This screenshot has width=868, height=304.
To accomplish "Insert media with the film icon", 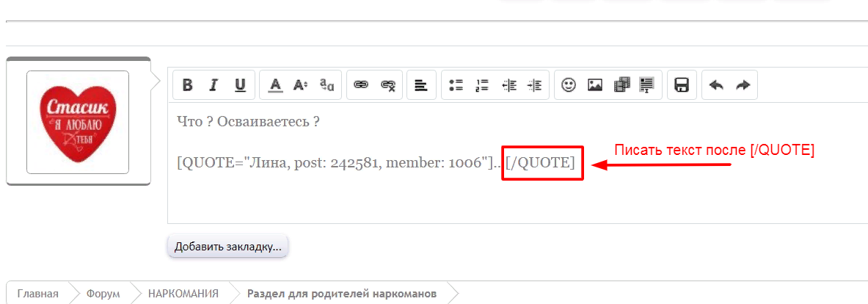I will coord(621,84).
